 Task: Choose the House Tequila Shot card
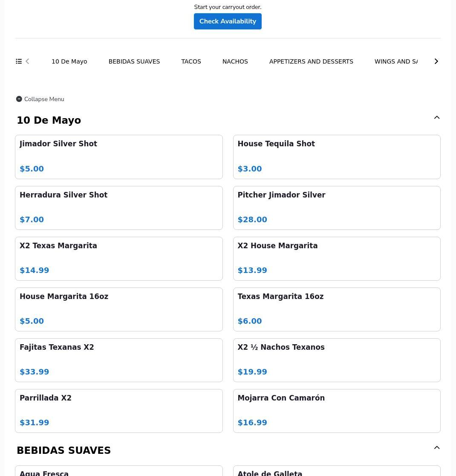click(336, 157)
